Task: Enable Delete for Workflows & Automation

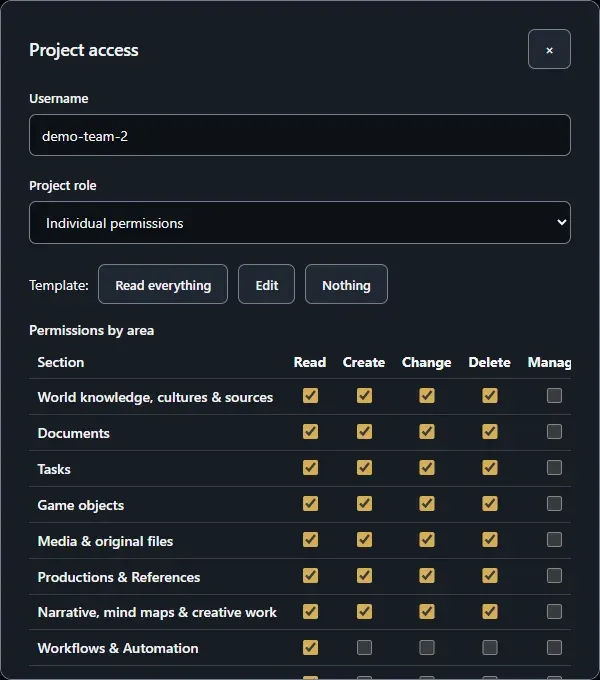Action: (x=490, y=647)
